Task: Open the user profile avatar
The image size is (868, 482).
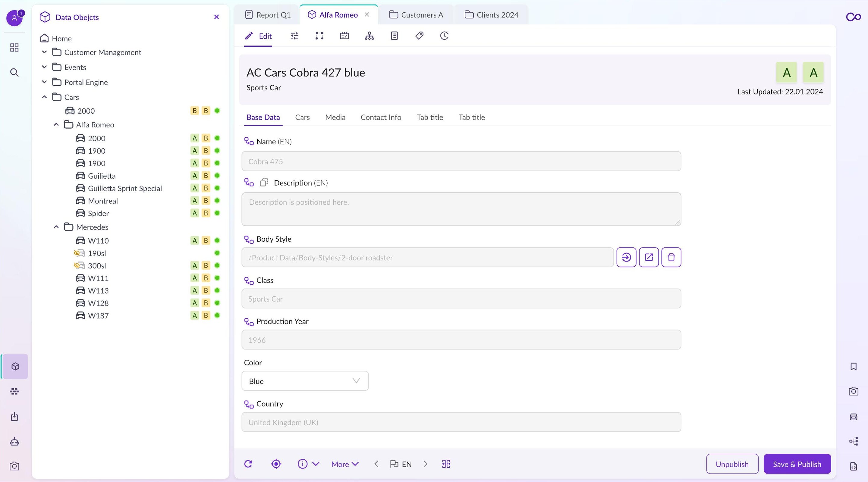Action: pyautogui.click(x=14, y=18)
